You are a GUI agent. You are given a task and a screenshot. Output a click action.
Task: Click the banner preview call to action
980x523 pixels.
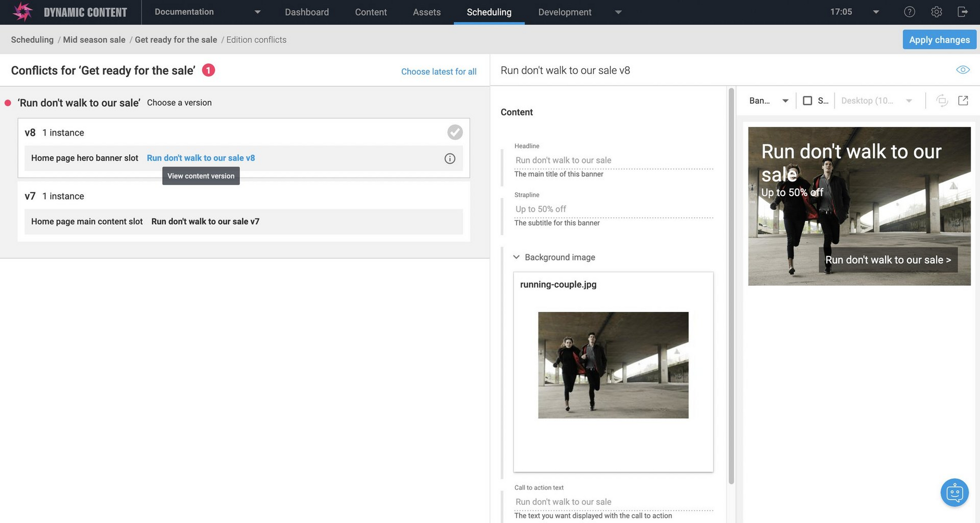pyautogui.click(x=888, y=260)
